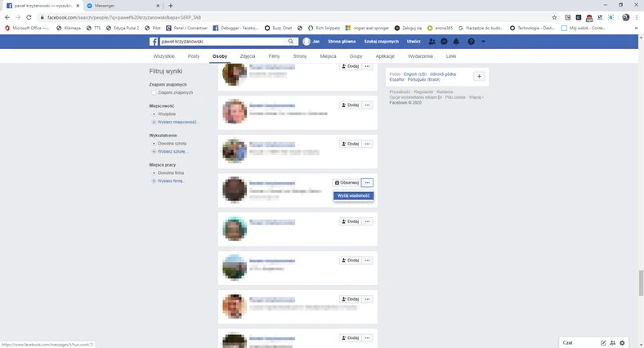Click the search magnifier icon in Facebook bar

pyautogui.click(x=291, y=42)
